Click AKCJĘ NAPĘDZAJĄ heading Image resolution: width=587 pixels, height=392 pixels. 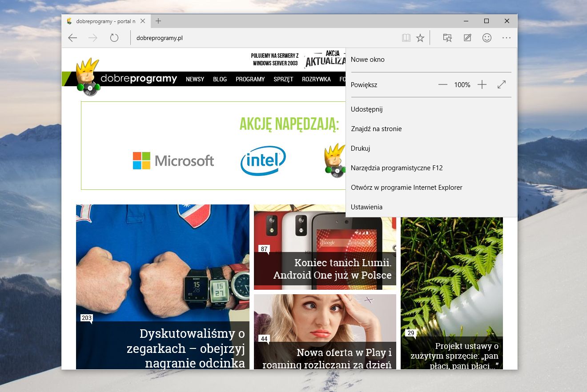pyautogui.click(x=289, y=124)
